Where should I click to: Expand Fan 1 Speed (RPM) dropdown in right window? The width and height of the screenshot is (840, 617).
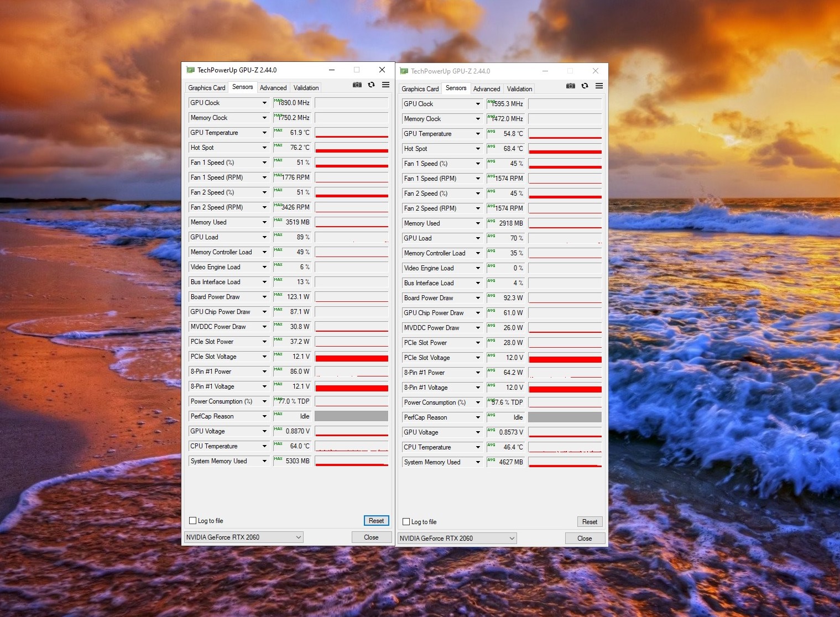[x=478, y=179]
